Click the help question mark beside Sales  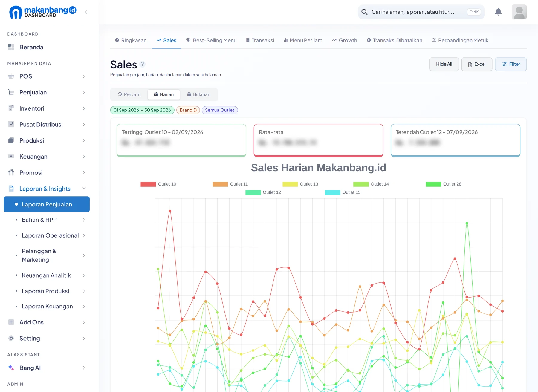click(142, 64)
